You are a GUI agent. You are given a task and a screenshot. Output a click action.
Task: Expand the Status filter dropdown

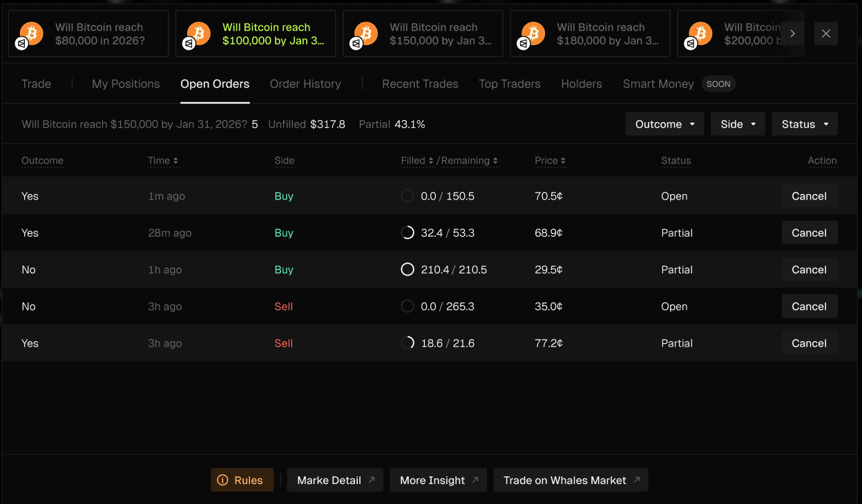804,124
